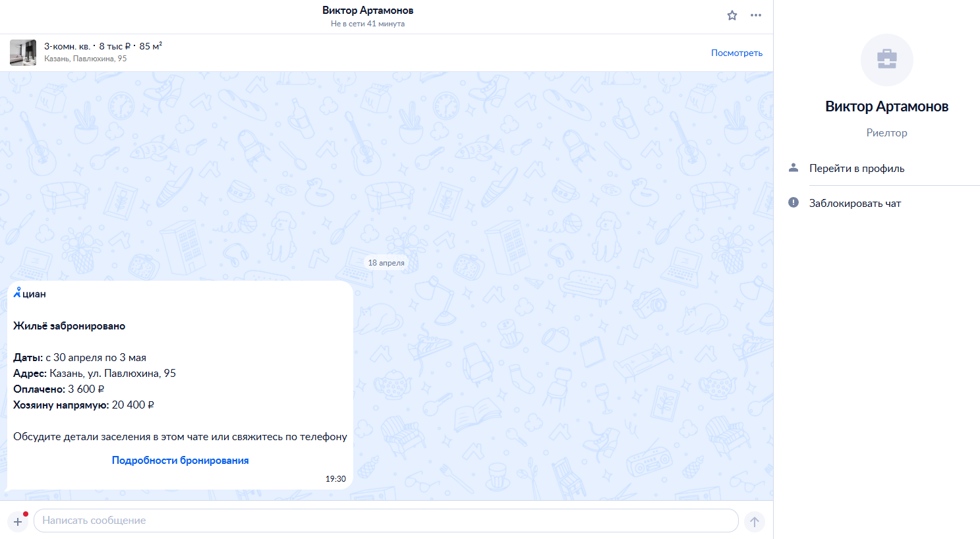This screenshot has width=980, height=539.
Task: Open the chat header name Виктор Артамонов
Action: [x=368, y=10]
